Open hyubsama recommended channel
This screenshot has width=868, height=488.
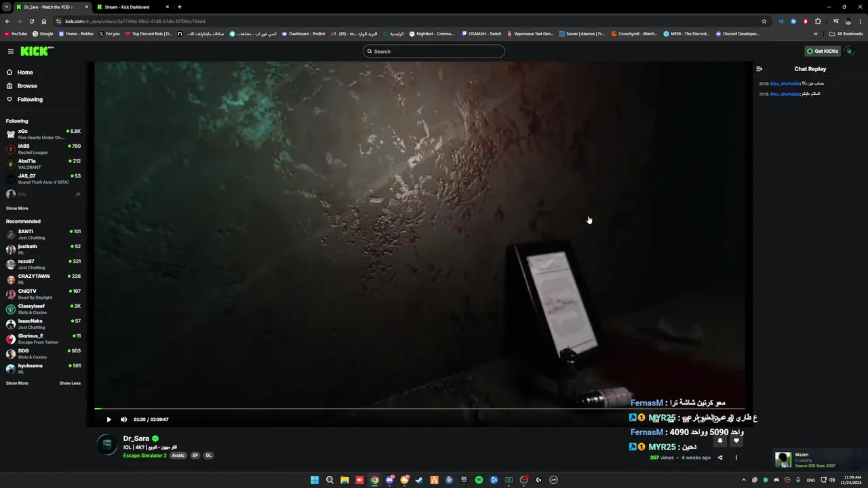tap(43, 369)
